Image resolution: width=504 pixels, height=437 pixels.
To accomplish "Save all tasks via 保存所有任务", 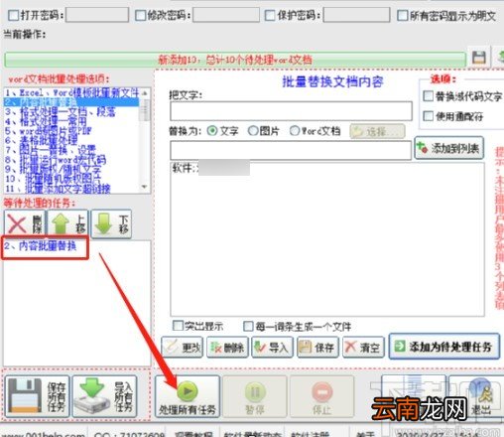I will (x=37, y=396).
